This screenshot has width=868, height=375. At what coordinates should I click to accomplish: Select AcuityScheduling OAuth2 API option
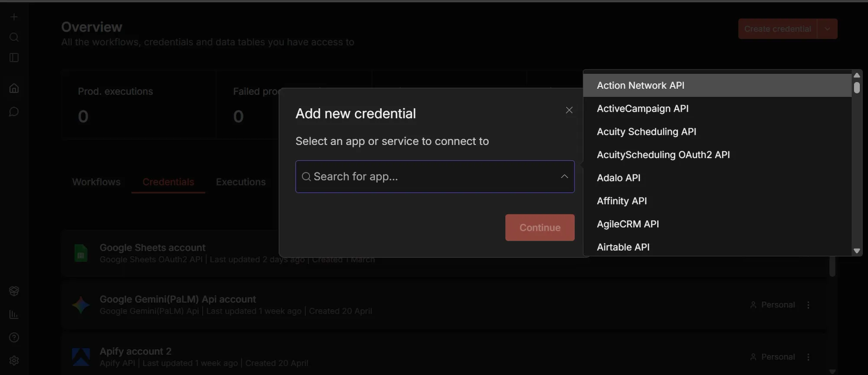pyautogui.click(x=717, y=155)
